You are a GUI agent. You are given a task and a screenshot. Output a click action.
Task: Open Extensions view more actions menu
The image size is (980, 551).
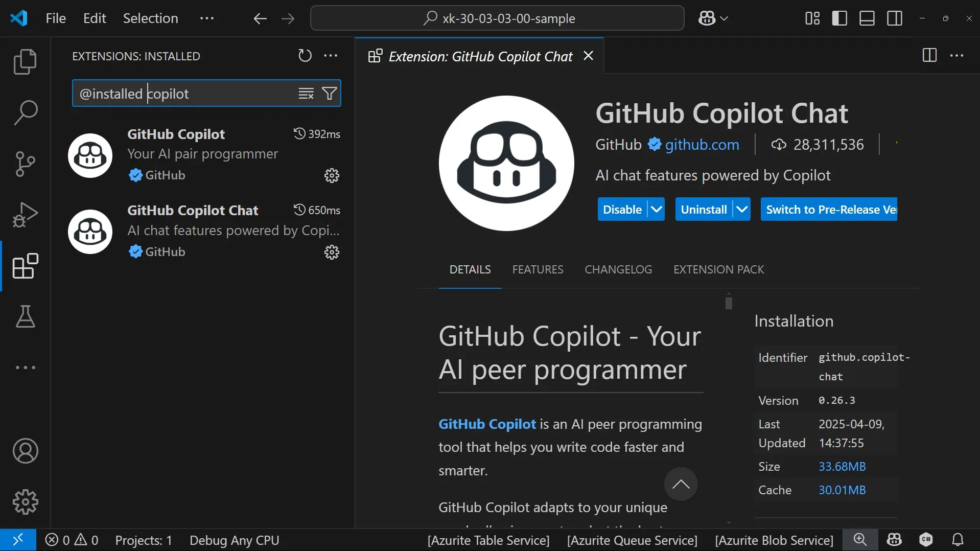[331, 56]
